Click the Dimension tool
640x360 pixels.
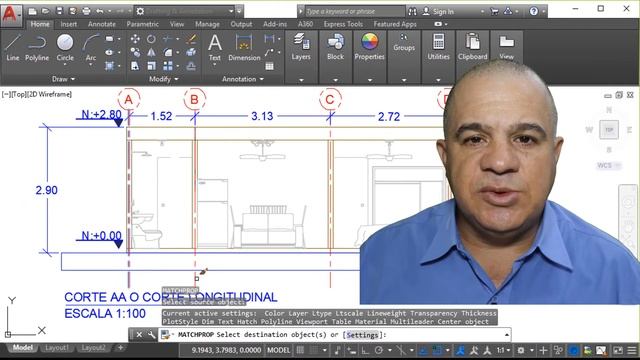pos(244,47)
